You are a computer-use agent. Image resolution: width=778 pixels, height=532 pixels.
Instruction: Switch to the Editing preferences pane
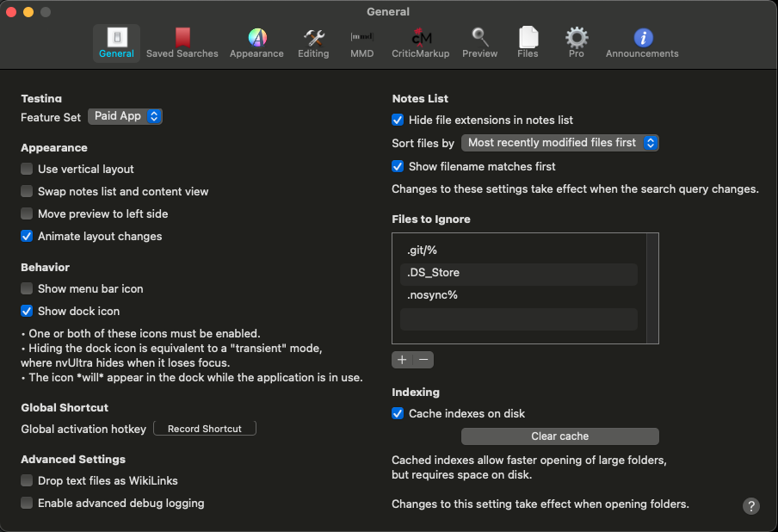[x=313, y=43]
